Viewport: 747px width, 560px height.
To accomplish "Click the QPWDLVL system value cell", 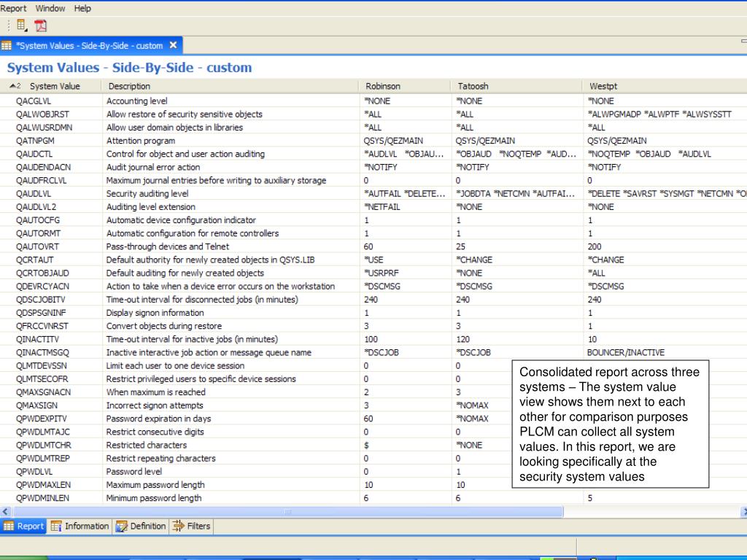I will (x=34, y=472).
